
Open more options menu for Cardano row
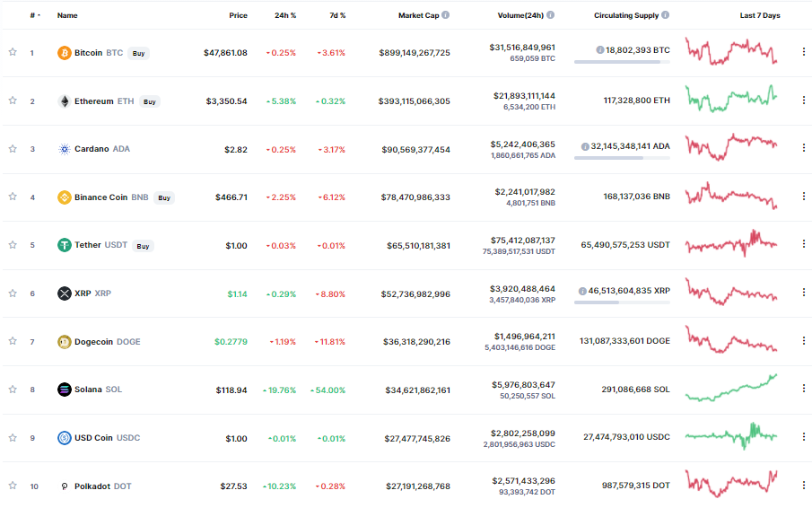[x=804, y=148]
